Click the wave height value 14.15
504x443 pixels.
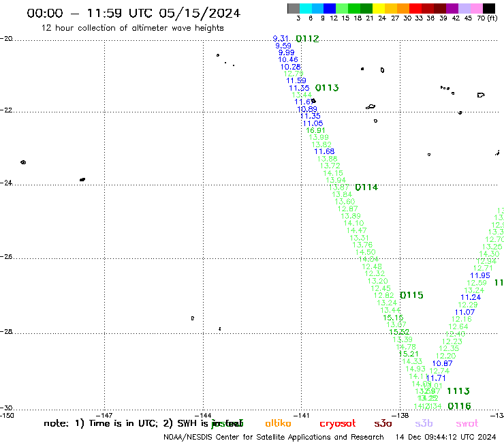(333, 173)
